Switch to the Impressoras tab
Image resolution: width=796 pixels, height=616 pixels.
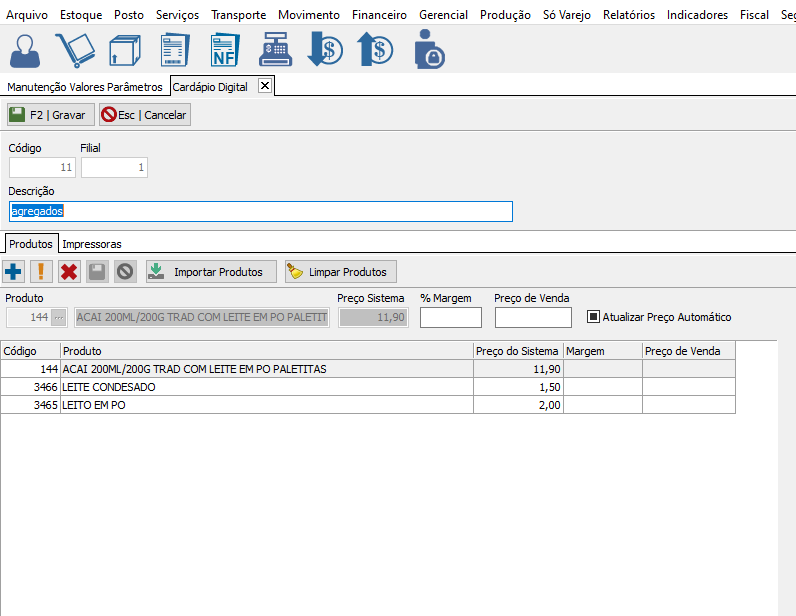[x=92, y=244]
